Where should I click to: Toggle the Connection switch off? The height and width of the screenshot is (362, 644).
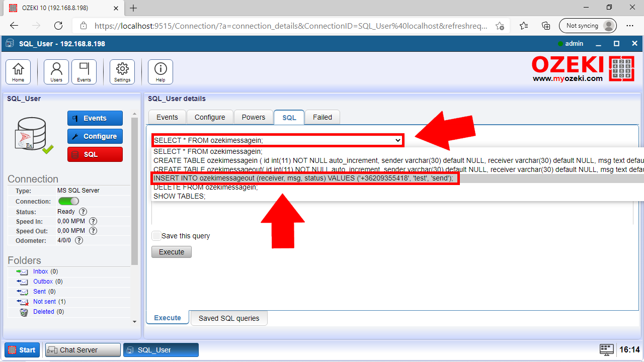point(69,201)
